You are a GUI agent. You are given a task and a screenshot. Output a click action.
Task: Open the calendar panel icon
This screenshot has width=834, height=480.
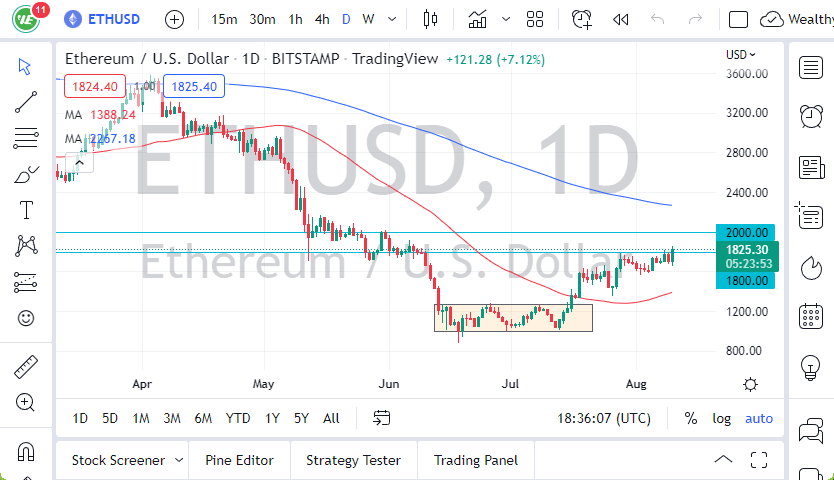(811, 318)
